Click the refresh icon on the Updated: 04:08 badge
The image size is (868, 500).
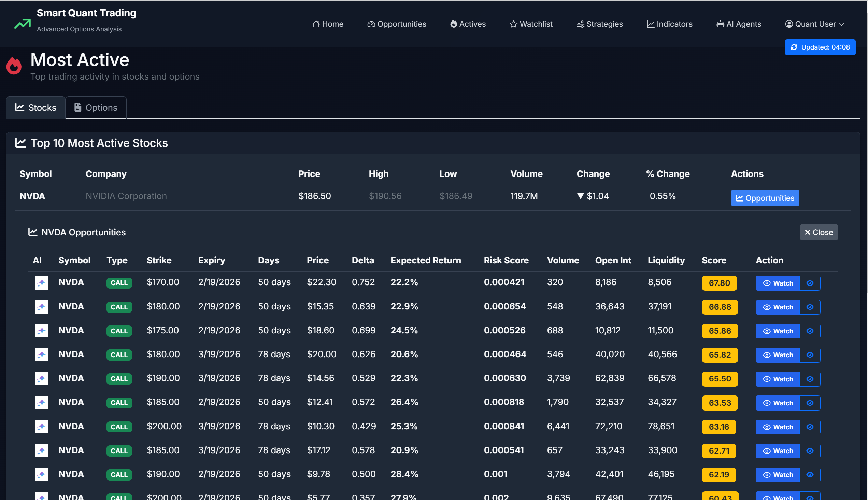[794, 47]
